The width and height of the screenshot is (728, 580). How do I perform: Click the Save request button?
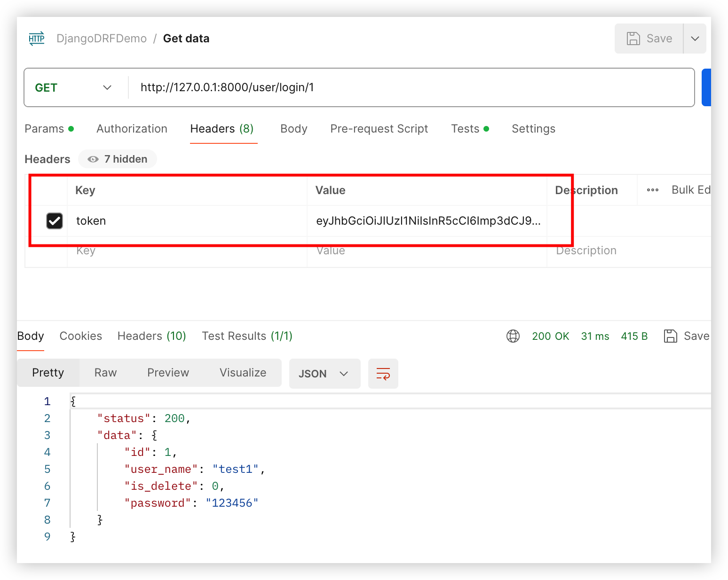tap(649, 39)
